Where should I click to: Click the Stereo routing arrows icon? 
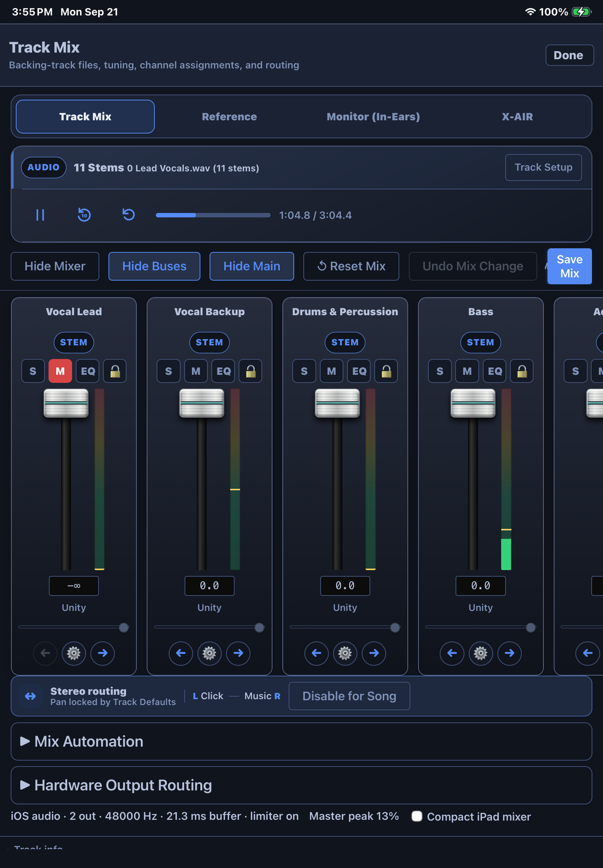pyautogui.click(x=31, y=696)
